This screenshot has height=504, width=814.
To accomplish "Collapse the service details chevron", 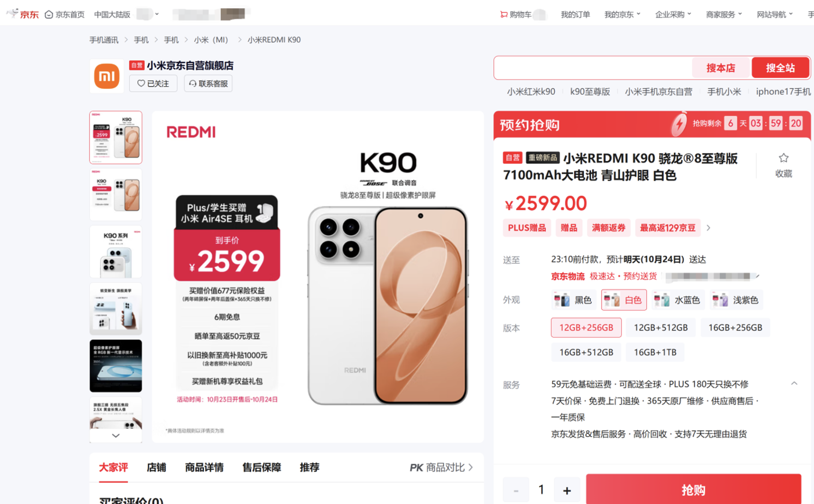I will coord(794,384).
